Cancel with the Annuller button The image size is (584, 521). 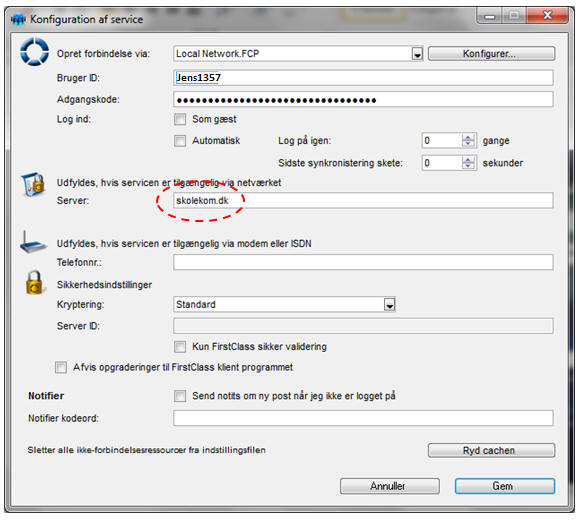(390, 487)
